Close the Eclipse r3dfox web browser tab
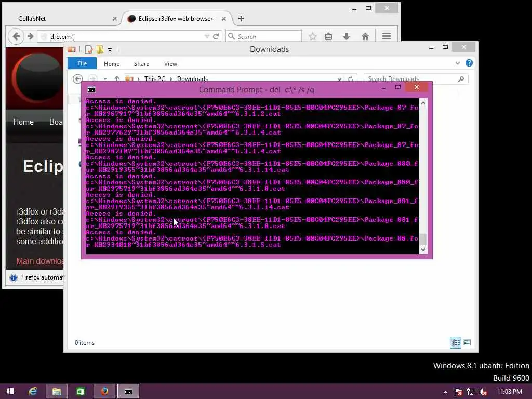Image resolution: width=532 pixels, height=399 pixels. pos(224,19)
